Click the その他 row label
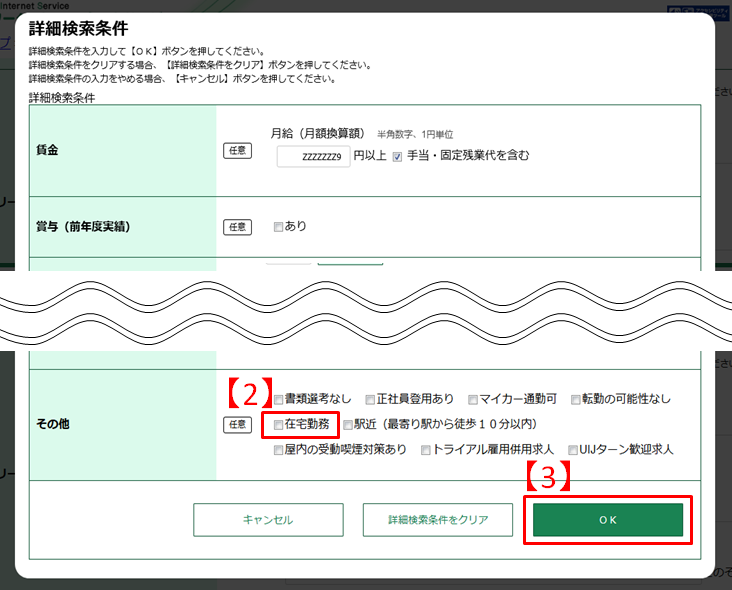Screen dimensions: 732x590 53,424
